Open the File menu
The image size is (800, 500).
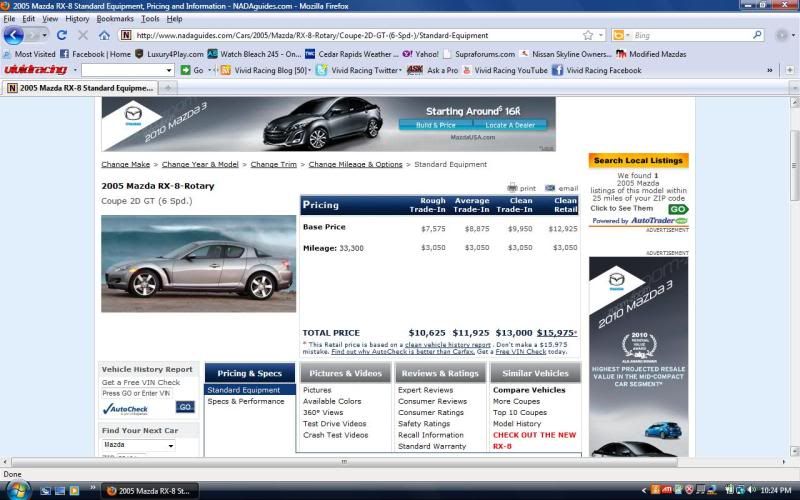coord(9,19)
